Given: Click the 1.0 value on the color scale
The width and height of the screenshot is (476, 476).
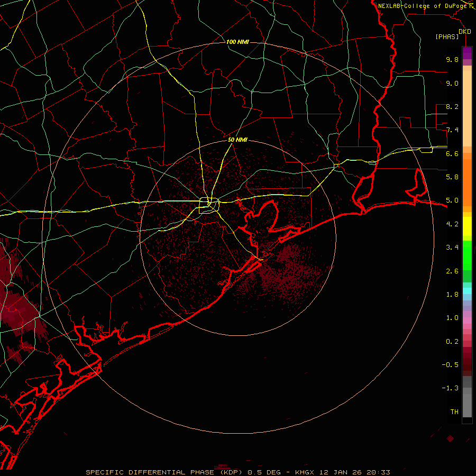Looking at the screenshot, I should tap(452, 318).
